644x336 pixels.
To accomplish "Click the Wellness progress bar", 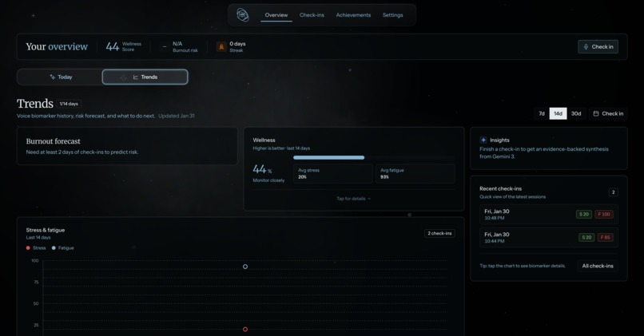I will pos(374,157).
